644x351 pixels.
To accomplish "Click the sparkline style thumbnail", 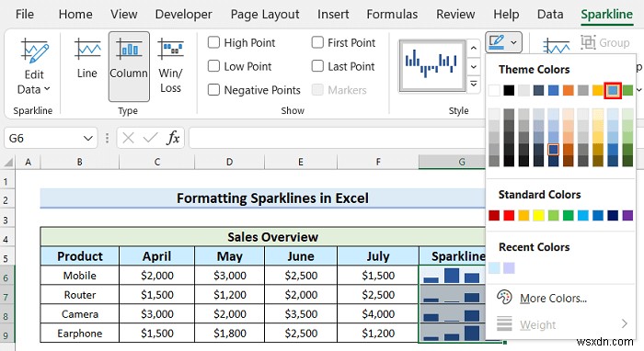I will 432,65.
